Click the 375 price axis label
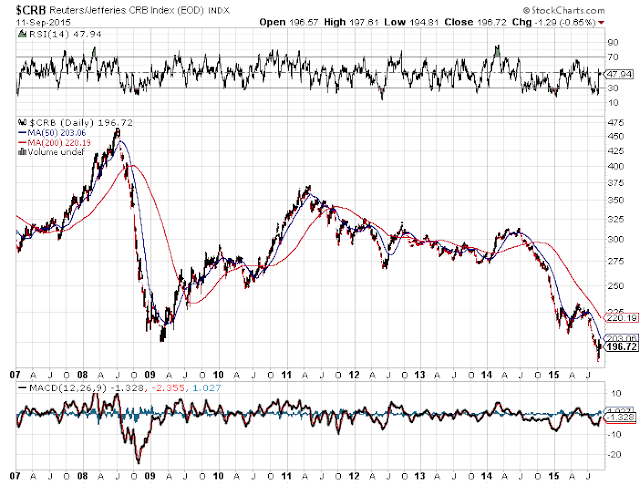Image resolution: width=640 pixels, height=485 pixels. tap(616, 183)
